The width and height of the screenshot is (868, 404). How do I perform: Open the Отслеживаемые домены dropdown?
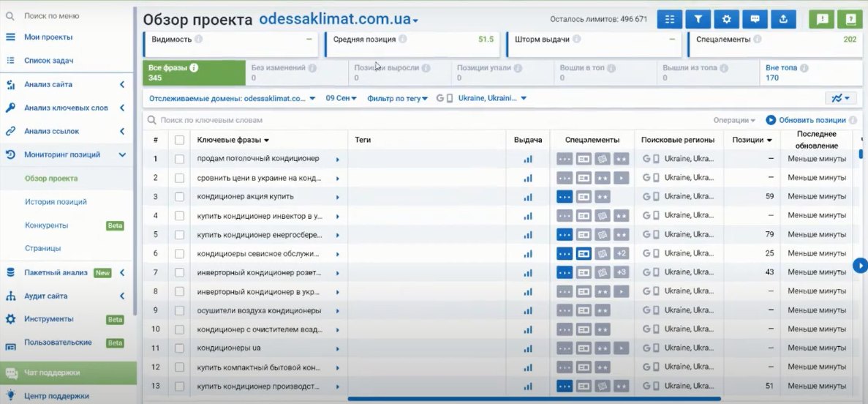coord(233,98)
